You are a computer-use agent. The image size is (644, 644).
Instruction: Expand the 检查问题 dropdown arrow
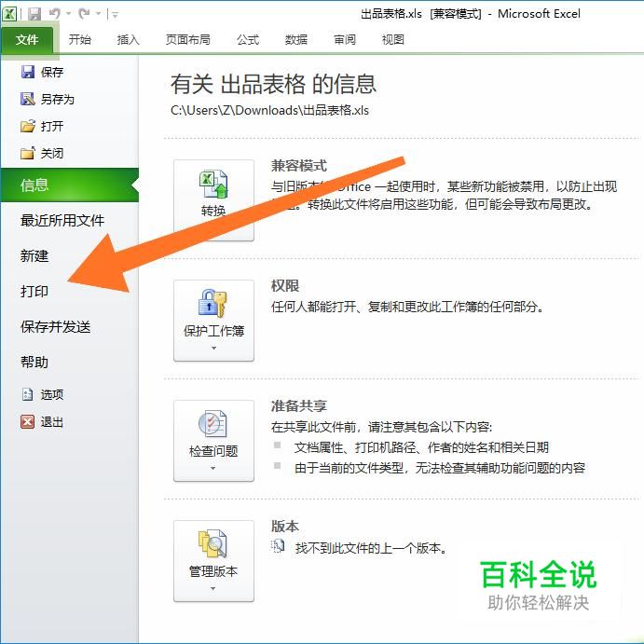click(213, 468)
